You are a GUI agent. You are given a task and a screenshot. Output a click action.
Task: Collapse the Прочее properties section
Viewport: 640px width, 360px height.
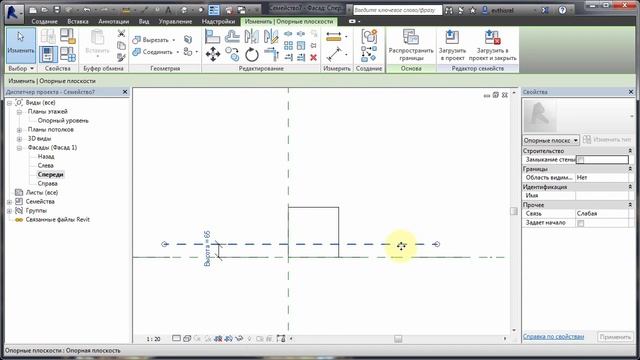[x=630, y=205]
